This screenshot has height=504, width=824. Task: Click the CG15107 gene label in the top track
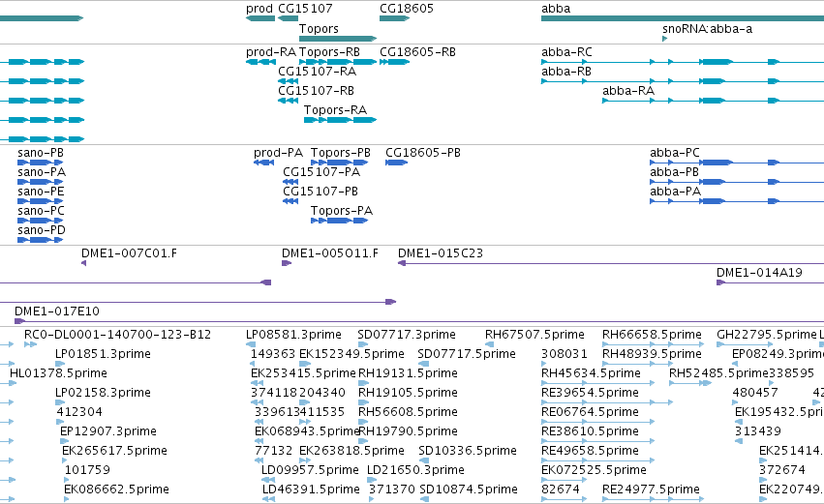point(305,9)
